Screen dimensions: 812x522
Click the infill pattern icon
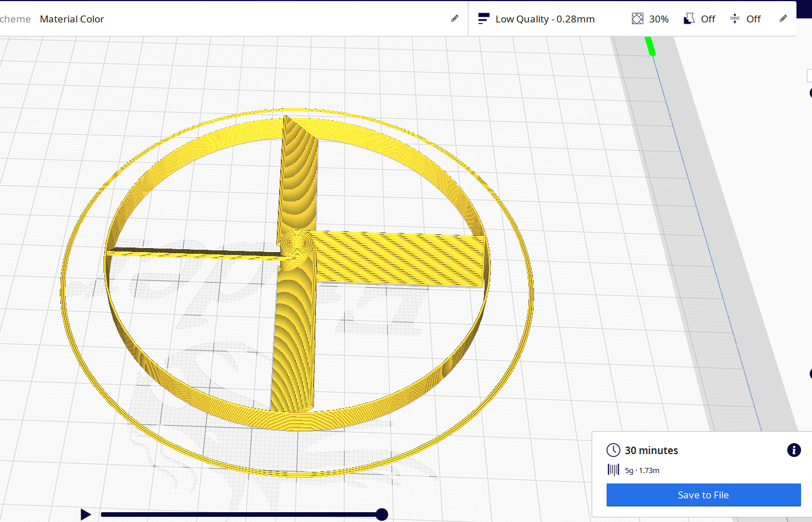637,19
